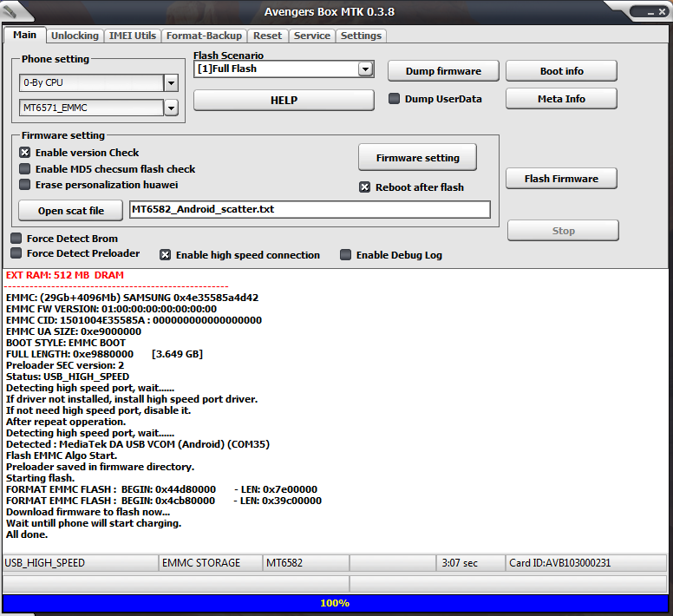Open the MT6571_EMMC model dropdown

click(x=171, y=108)
